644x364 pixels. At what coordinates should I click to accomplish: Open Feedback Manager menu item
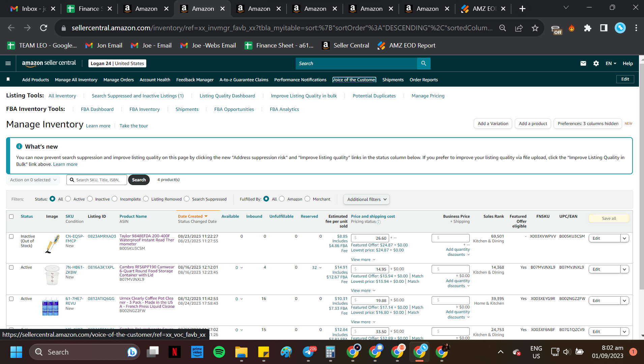click(x=195, y=80)
